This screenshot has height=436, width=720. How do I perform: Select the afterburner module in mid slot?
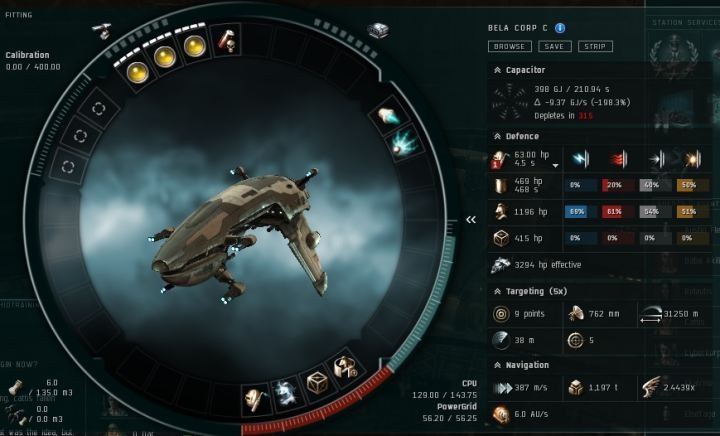pyautogui.click(x=390, y=116)
